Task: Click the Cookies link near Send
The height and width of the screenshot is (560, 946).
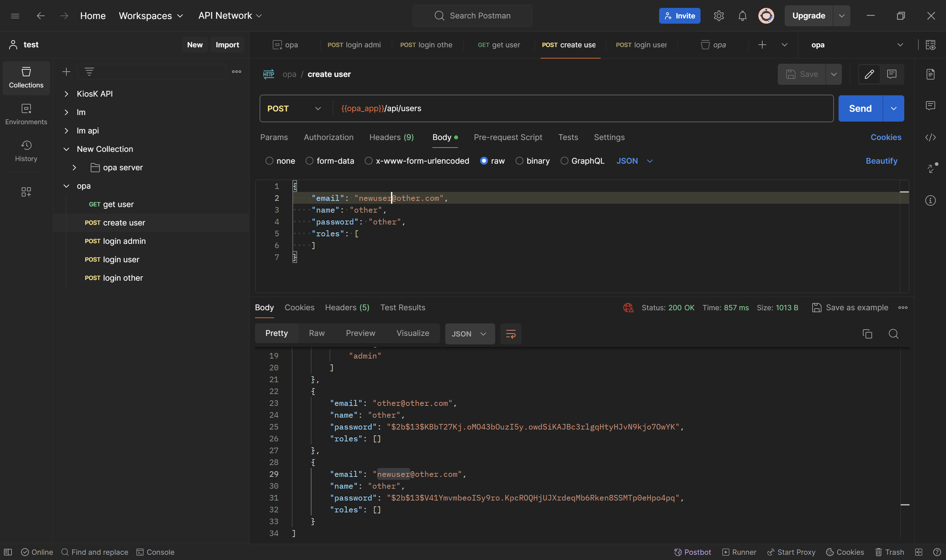Action: 886,137
